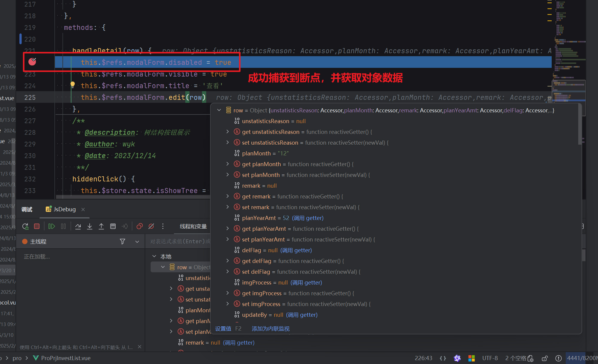Click the Step Out icon
The image size is (598, 364).
(x=101, y=227)
